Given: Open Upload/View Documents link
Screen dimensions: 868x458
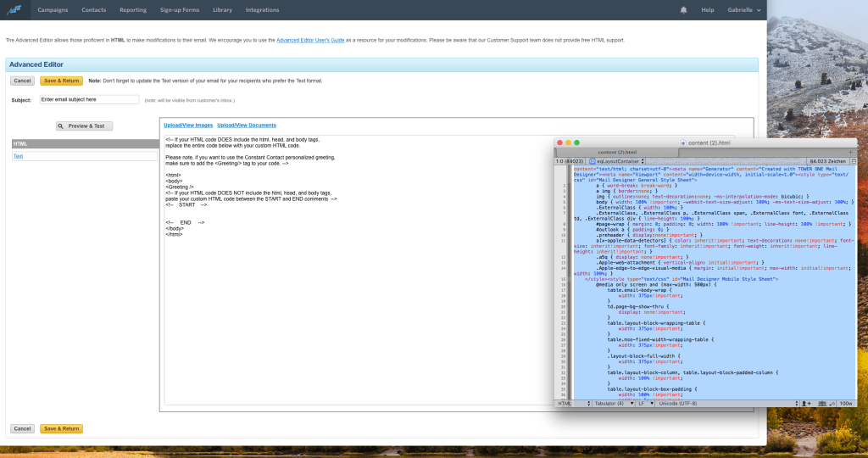Looking at the screenshot, I should click(247, 126).
